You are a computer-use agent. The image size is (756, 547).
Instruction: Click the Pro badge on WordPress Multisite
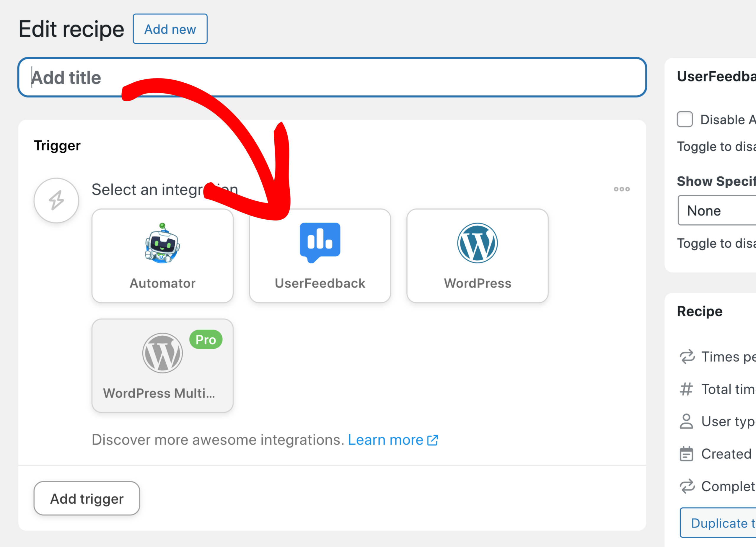click(x=206, y=339)
